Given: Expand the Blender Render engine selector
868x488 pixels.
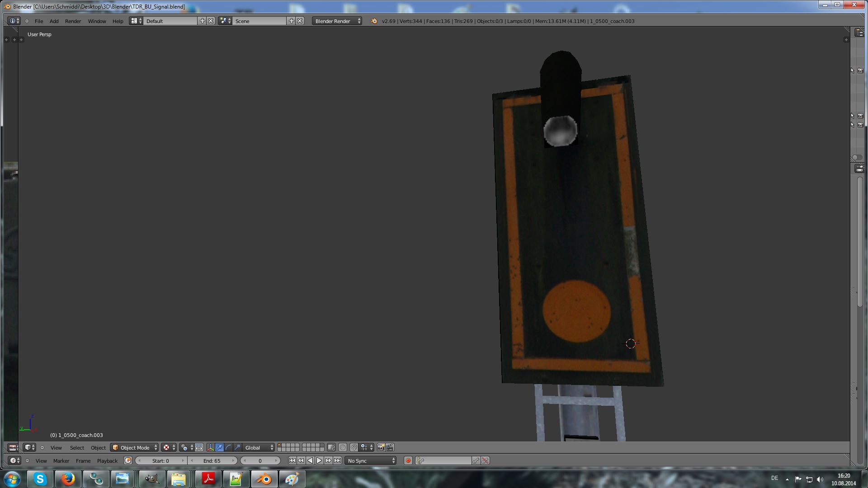Looking at the screenshot, I should pyautogui.click(x=337, y=21).
